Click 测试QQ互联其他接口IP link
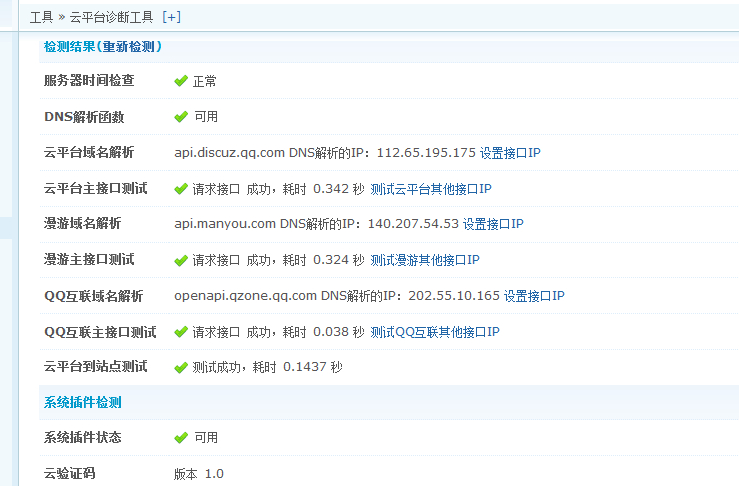 click(435, 332)
